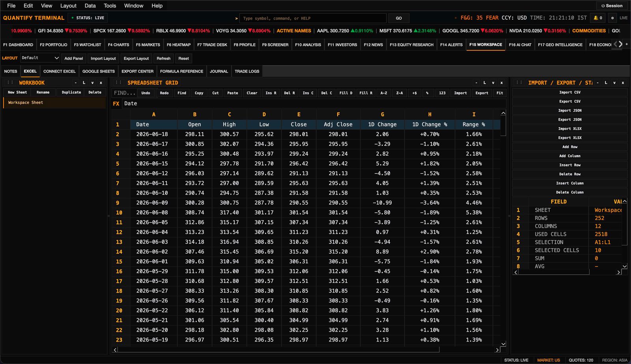Click Insert Column in side panel
This screenshot has height=364, width=631.
[570, 183]
